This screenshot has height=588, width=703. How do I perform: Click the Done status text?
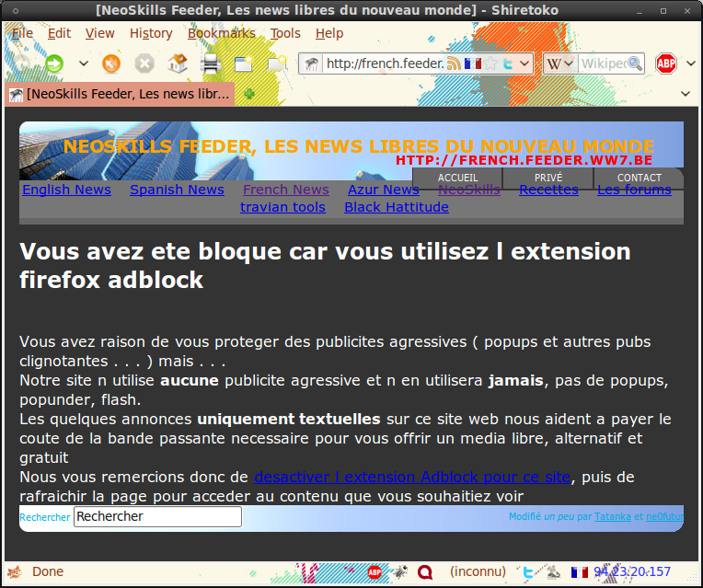[48, 571]
